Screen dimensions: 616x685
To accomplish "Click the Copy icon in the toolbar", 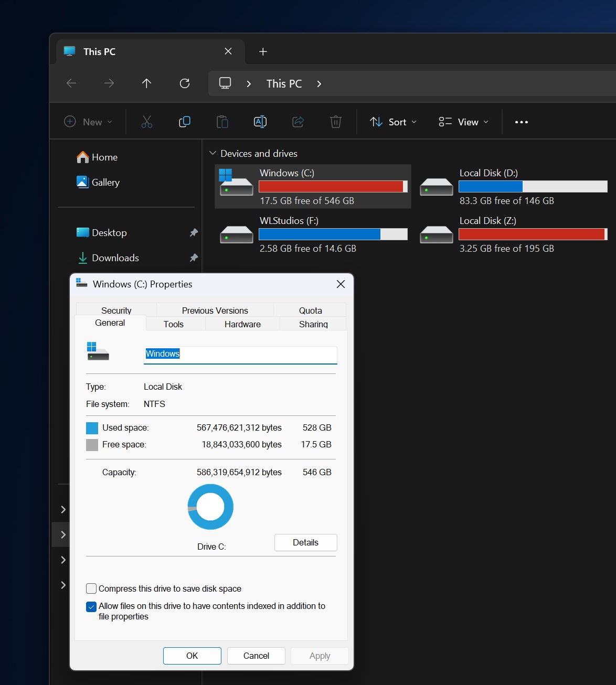I will point(184,121).
